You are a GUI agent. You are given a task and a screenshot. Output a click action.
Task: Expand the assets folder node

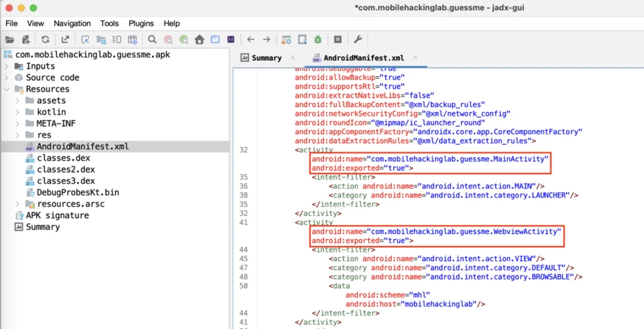[18, 101]
